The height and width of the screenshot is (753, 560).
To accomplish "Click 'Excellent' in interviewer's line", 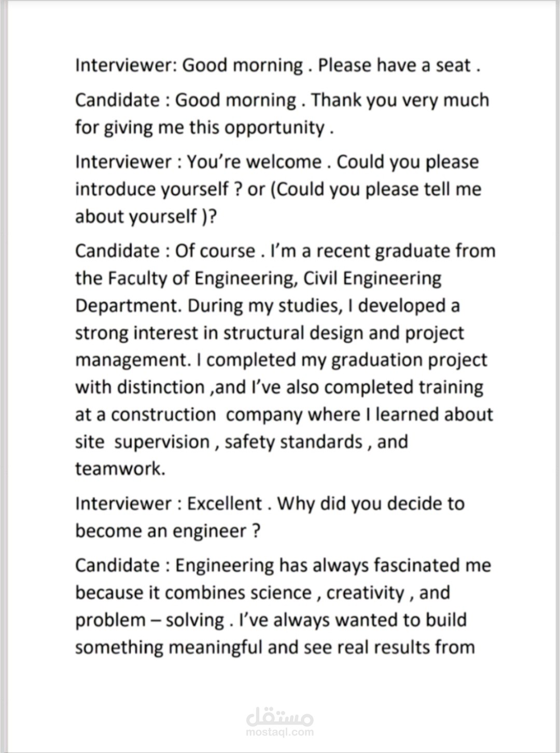I will point(225,503).
